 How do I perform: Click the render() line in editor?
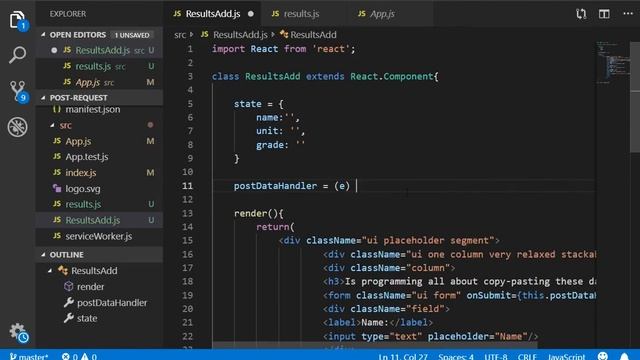(258, 213)
